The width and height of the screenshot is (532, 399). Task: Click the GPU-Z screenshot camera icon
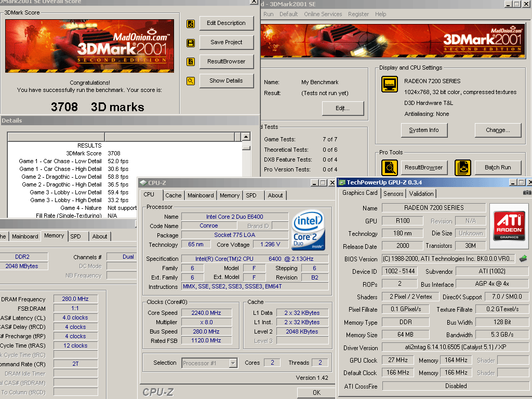click(x=527, y=193)
